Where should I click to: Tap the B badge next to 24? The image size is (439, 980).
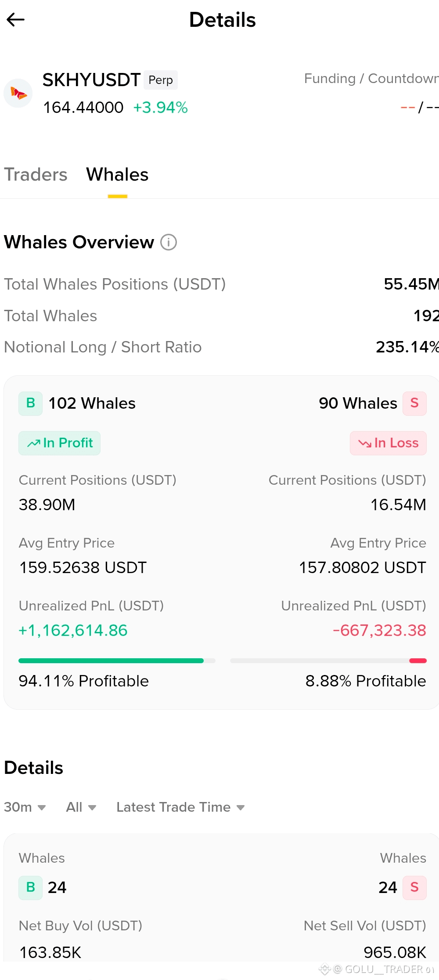tap(31, 888)
